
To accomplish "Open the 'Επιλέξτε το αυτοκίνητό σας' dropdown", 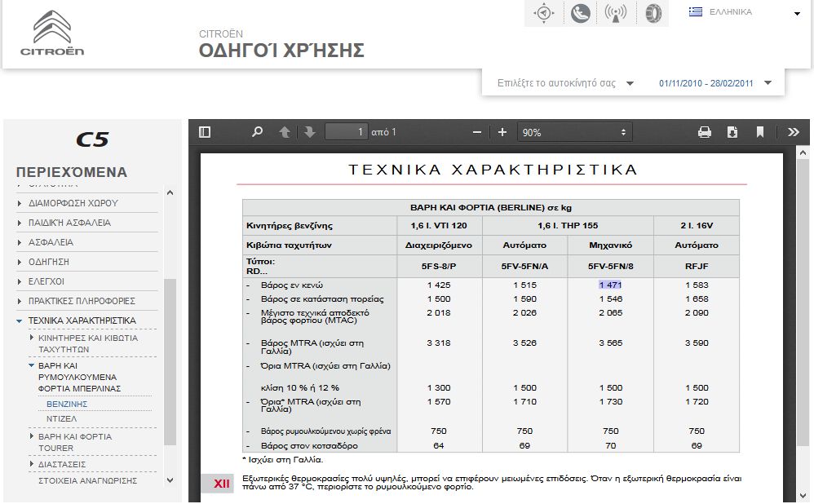I will click(564, 83).
